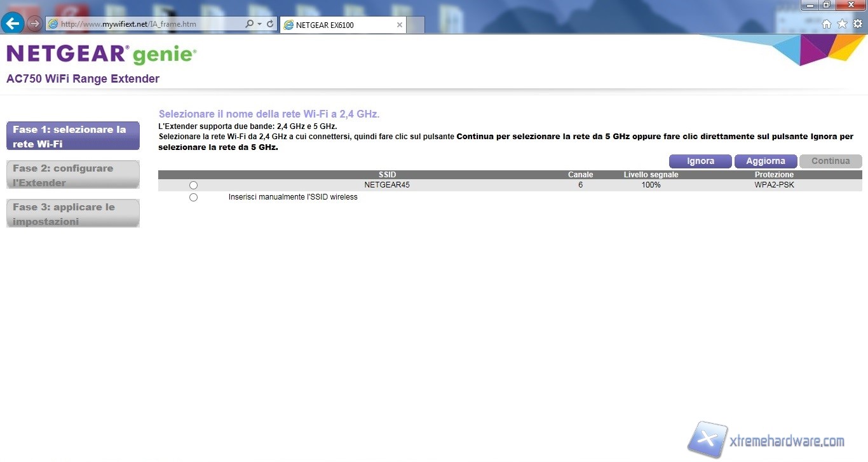Open Fase 2 configure Extender step
This screenshot has width=868, height=462.
[72, 175]
